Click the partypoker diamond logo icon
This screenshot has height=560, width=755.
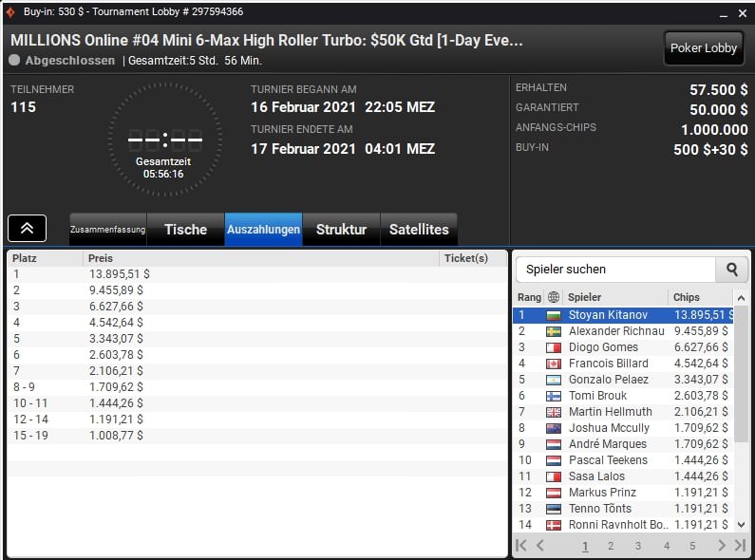10,12
